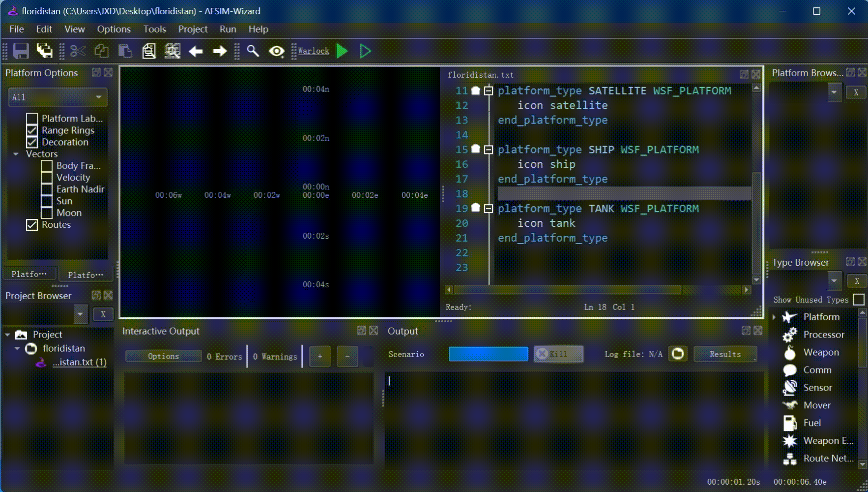Image resolution: width=868 pixels, height=492 pixels.
Task: Enable Moon vector checkbox
Action: 47,213
